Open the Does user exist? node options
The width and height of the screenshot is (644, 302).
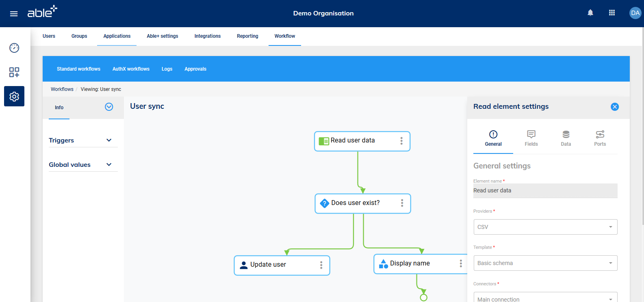pos(402,203)
